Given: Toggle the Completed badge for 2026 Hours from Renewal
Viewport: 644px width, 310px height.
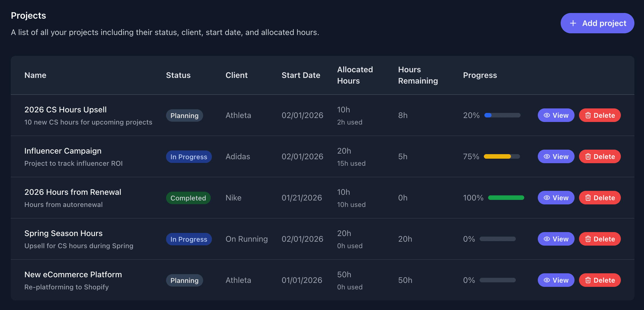Looking at the screenshot, I should tap(188, 198).
